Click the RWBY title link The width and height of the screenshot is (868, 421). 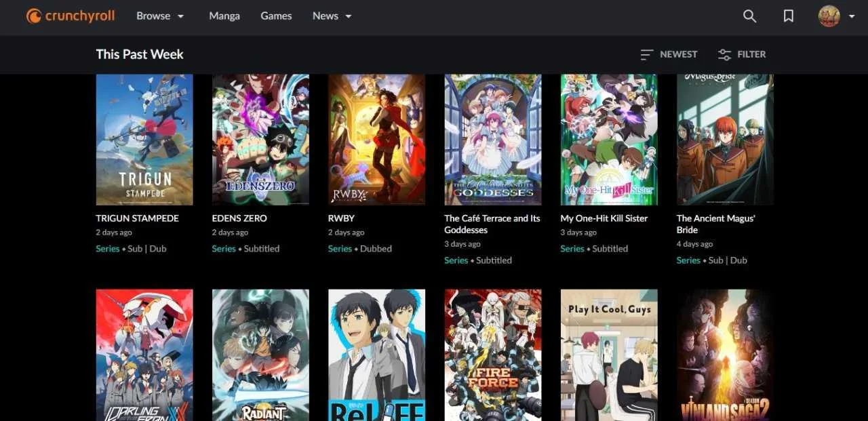click(x=341, y=218)
